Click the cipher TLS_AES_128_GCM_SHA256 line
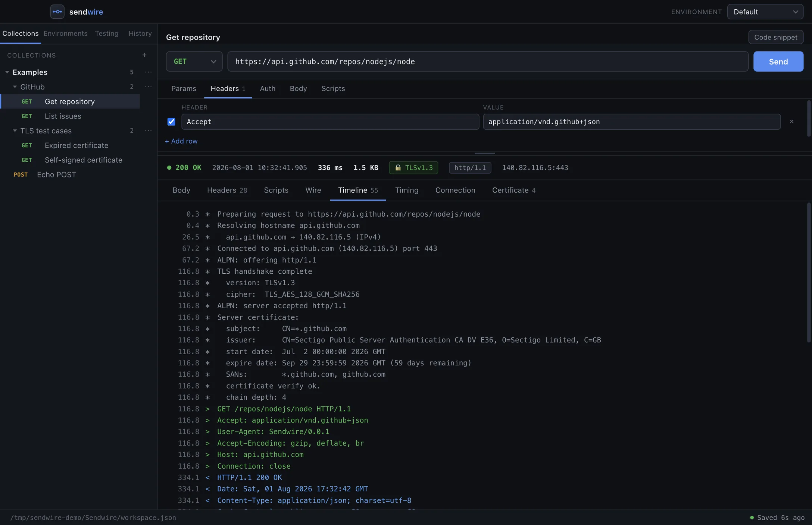The width and height of the screenshot is (812, 525). tap(293, 294)
